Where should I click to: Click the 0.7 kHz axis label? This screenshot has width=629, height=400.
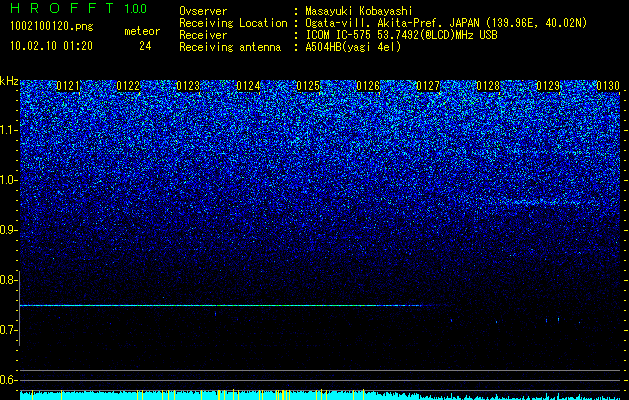(8, 330)
